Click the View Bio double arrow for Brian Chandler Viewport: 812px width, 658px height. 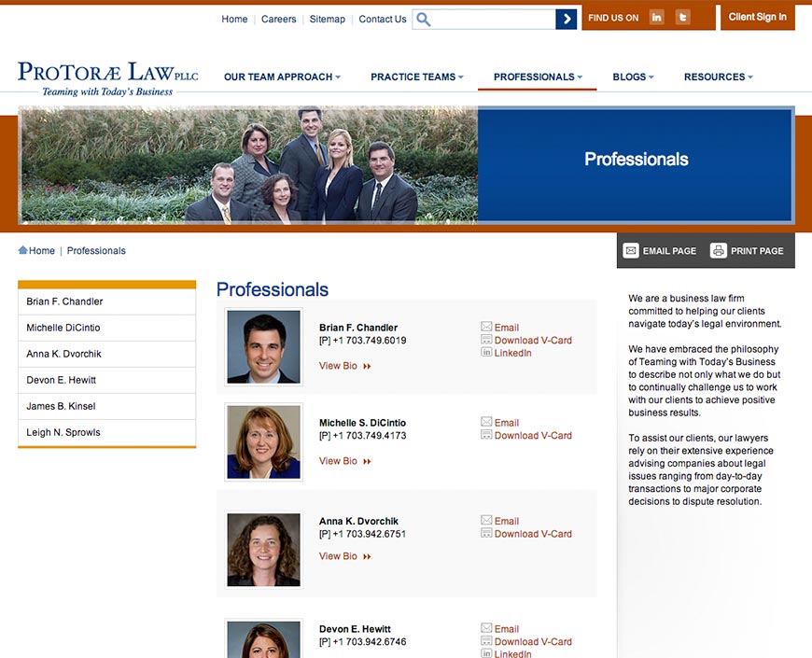click(367, 366)
